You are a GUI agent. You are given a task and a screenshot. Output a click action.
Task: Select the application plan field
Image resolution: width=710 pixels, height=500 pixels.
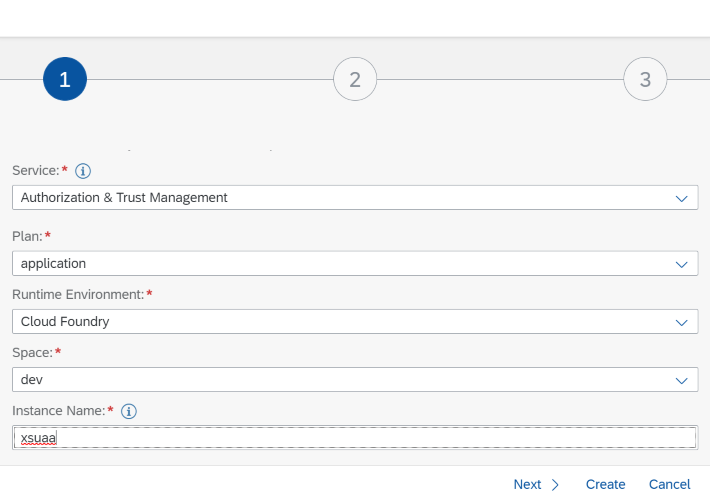pyautogui.click(x=355, y=263)
